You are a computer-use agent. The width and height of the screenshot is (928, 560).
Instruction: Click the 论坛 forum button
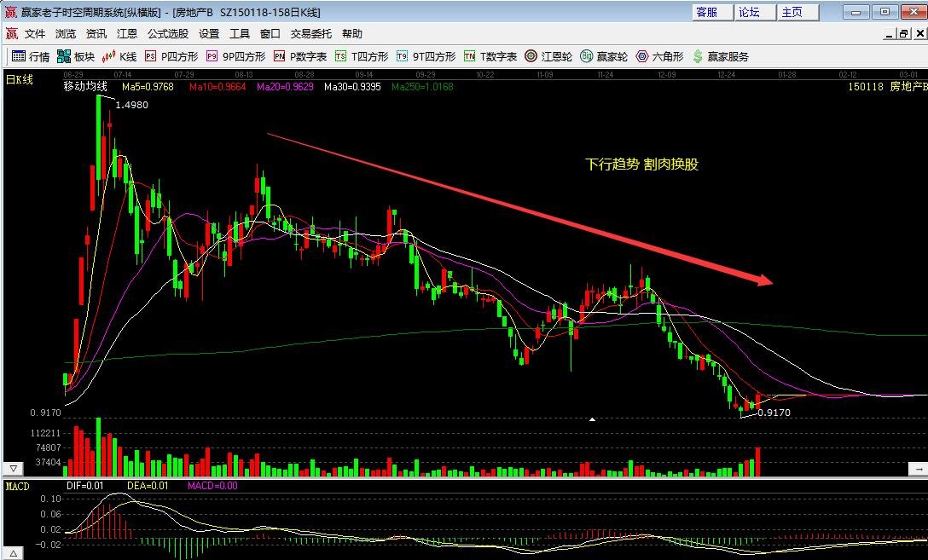point(755,13)
